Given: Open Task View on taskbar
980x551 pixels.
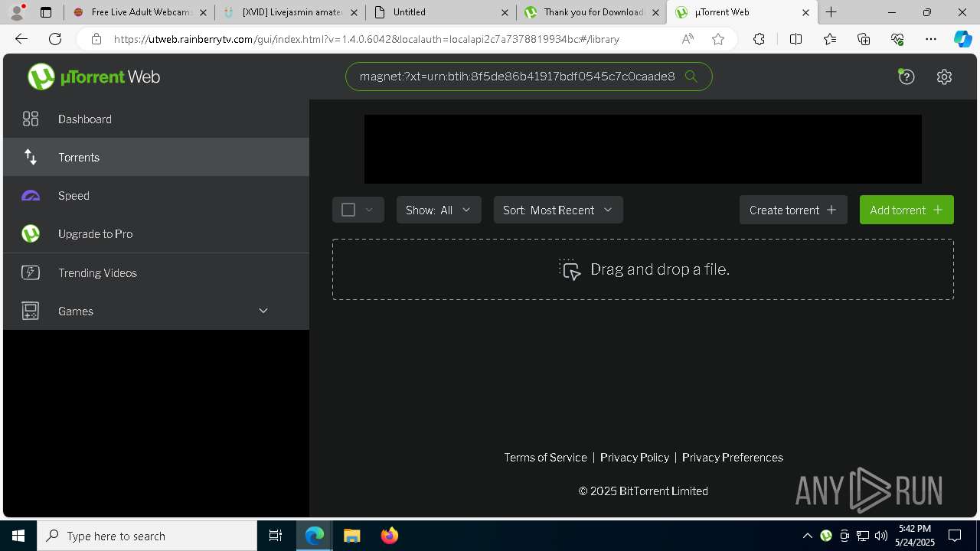Looking at the screenshot, I should pyautogui.click(x=276, y=536).
